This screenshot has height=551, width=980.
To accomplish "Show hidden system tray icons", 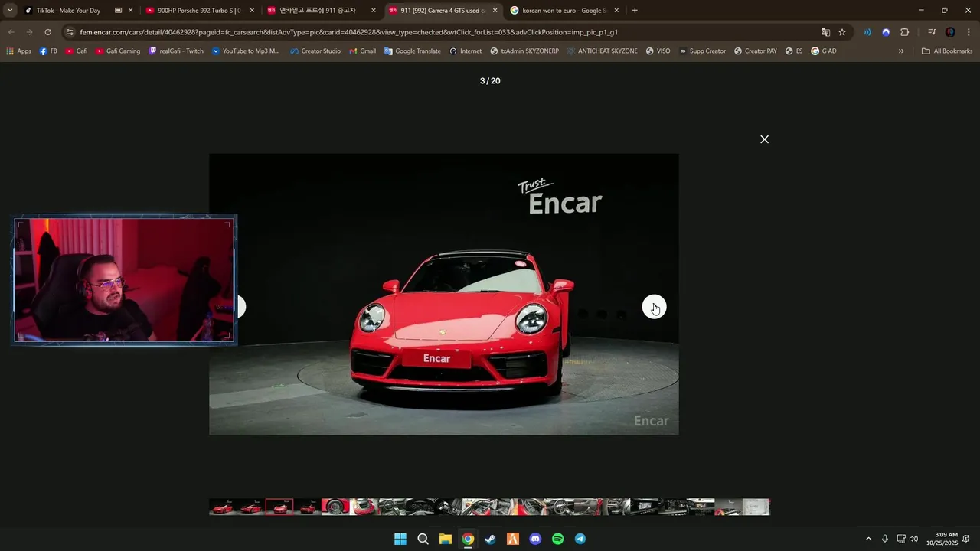I will coord(868,539).
